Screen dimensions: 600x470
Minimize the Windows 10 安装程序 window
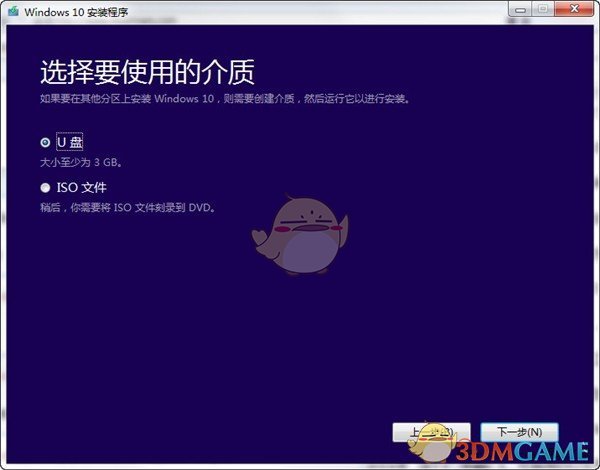coord(520,10)
